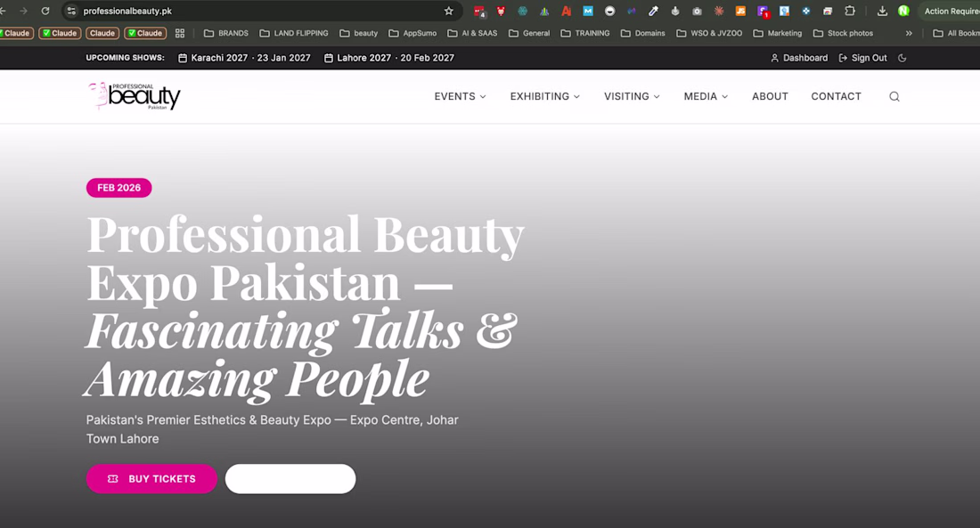Open the VISITING dropdown menu
980x528 pixels.
coord(632,96)
